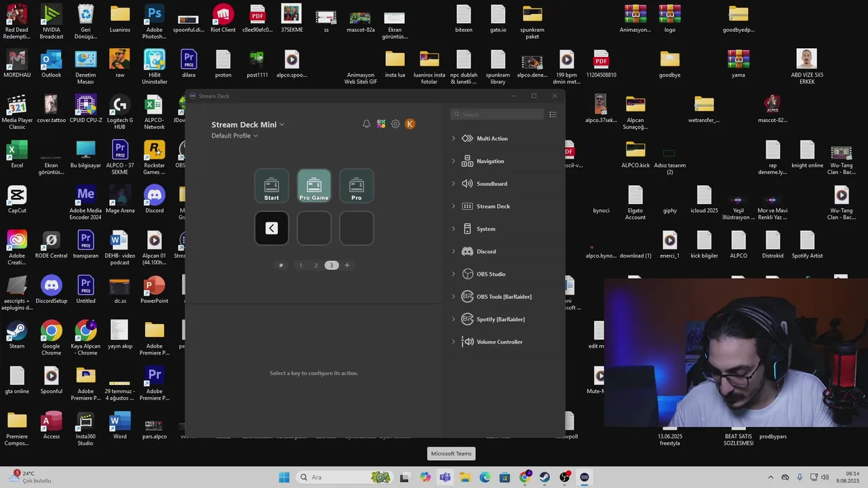Open the taskbar volume speaker icon
The height and width of the screenshot is (488, 868).
click(825, 477)
